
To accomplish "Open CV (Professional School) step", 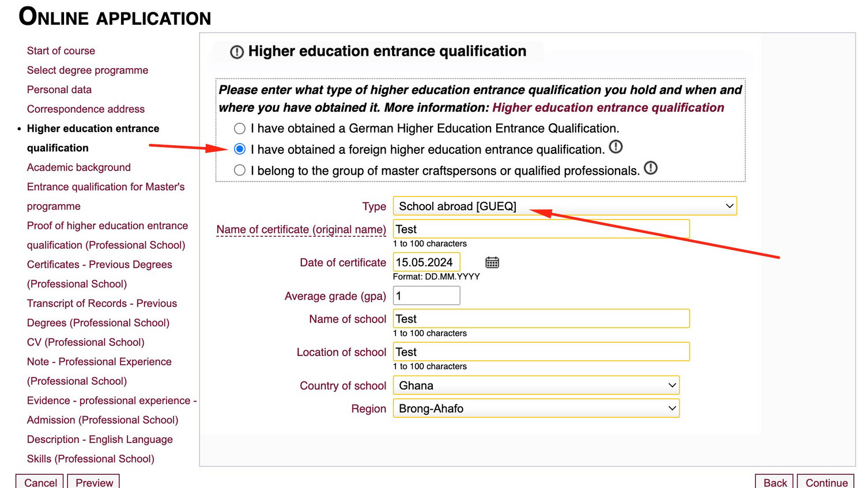I will tap(86, 342).
